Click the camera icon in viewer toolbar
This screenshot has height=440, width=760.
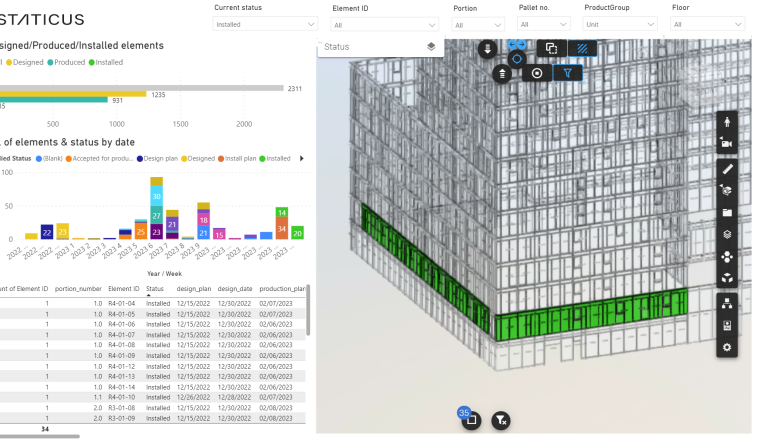pos(727,144)
